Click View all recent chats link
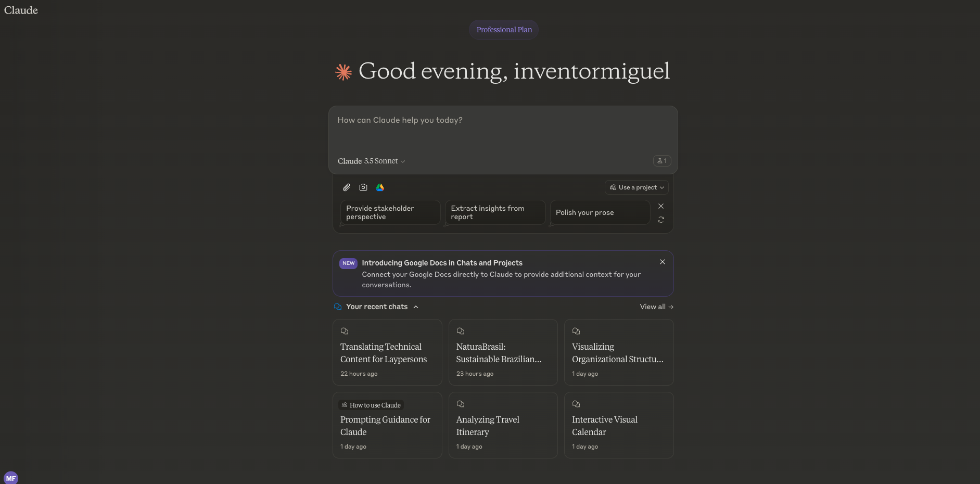 point(657,307)
